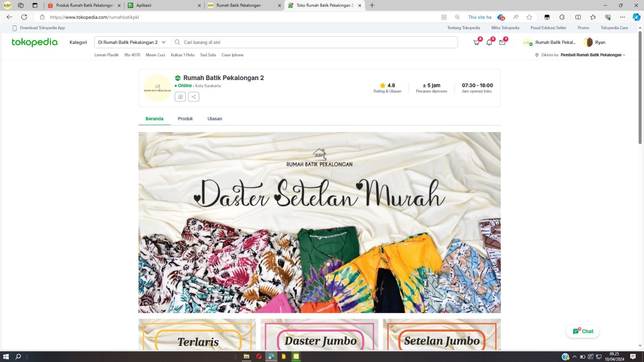This screenshot has height=362, width=644.
Task: Show hidden system tray icons chevron
Action: (x=574, y=356)
